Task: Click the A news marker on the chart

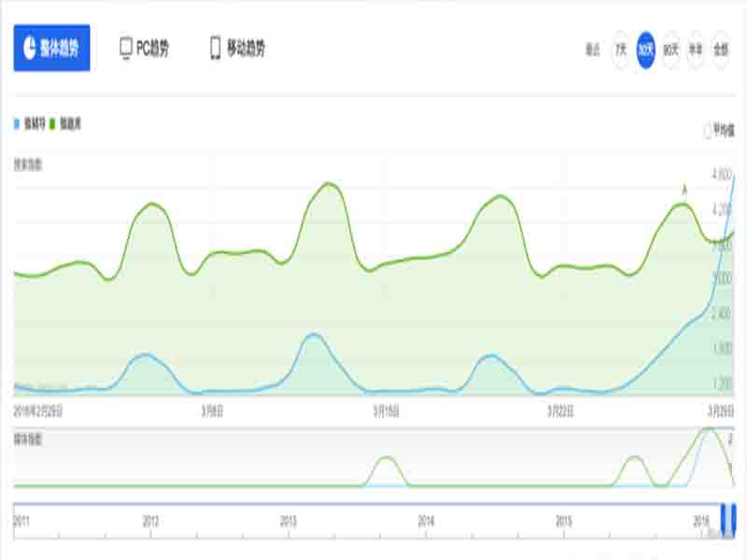Action: pyautogui.click(x=685, y=190)
